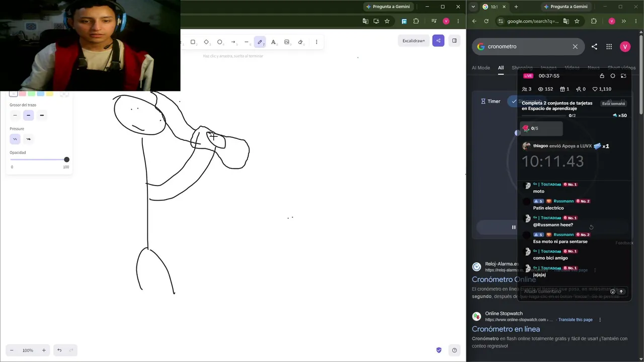Open the Esta semana dropdown
This screenshot has height=362, width=644.
613,104
